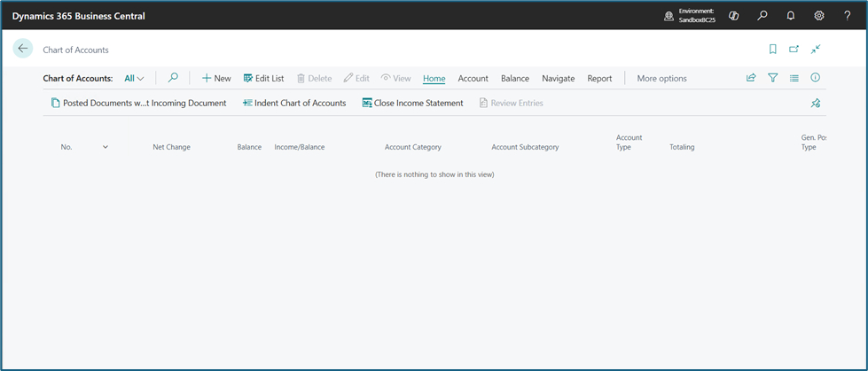Click the Balance column header
Viewport: 868px width, 371px height.
249,147
